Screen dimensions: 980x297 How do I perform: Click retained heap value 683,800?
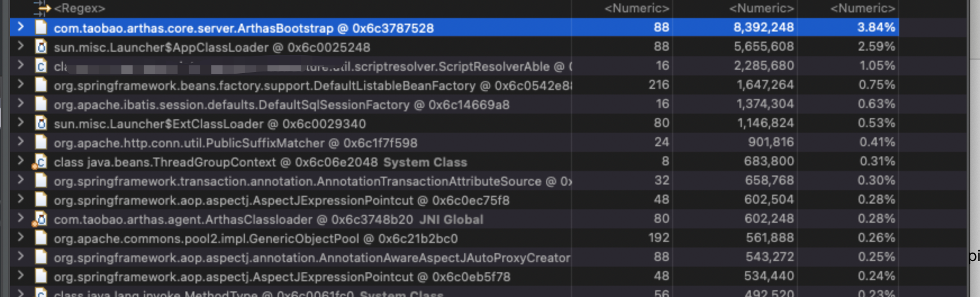pyautogui.click(x=769, y=161)
